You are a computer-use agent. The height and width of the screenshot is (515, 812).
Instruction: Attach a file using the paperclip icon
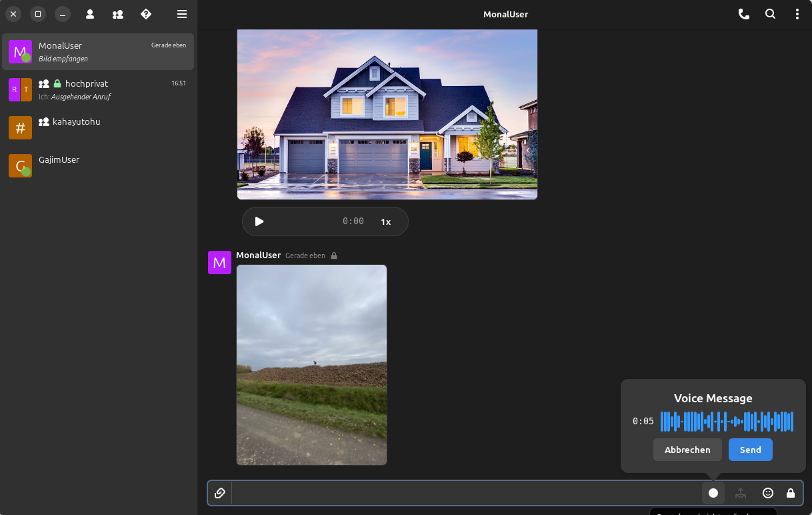(x=220, y=493)
